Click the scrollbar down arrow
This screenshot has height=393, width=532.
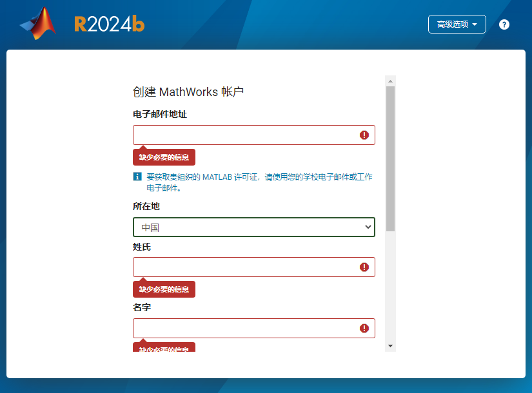(390, 346)
